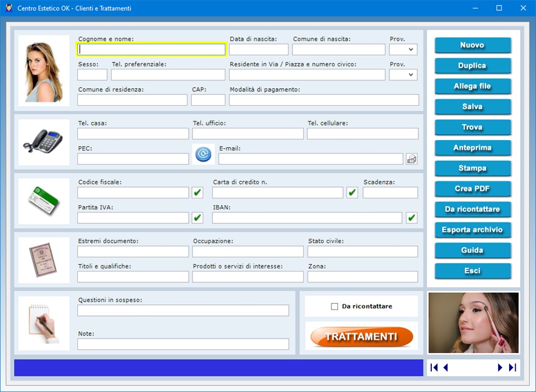Verify IBAN with green check

pos(412,218)
